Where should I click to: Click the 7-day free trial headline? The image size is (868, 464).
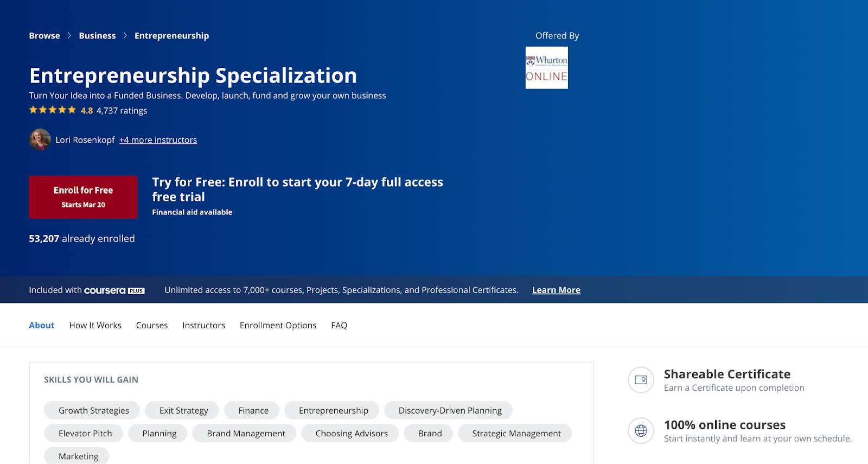coord(297,189)
